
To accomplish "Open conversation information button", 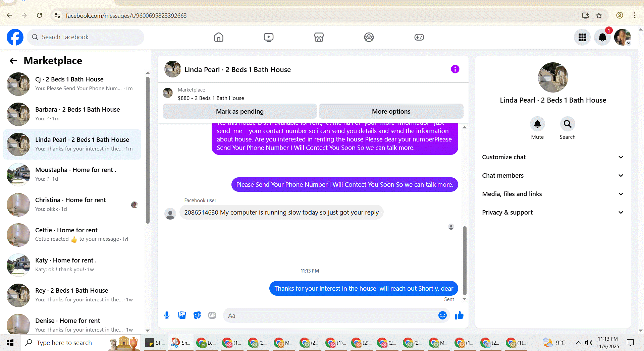I will coord(455,69).
